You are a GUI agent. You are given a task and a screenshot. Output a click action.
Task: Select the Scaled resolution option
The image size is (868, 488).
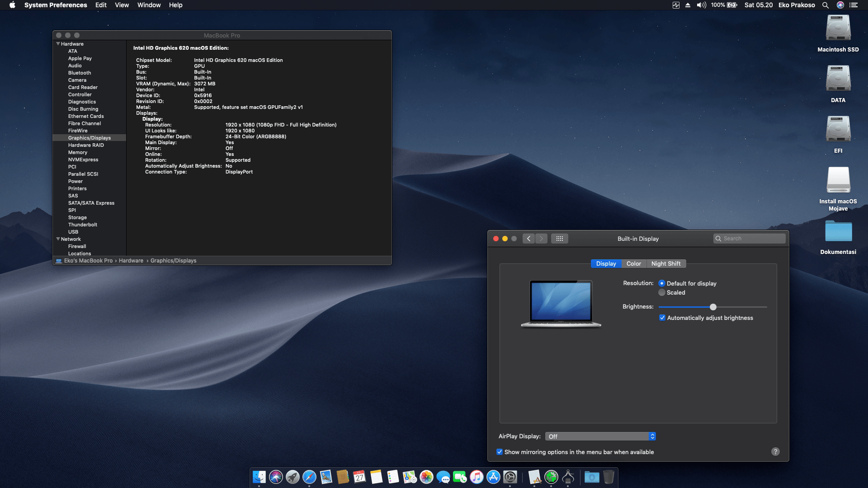662,292
